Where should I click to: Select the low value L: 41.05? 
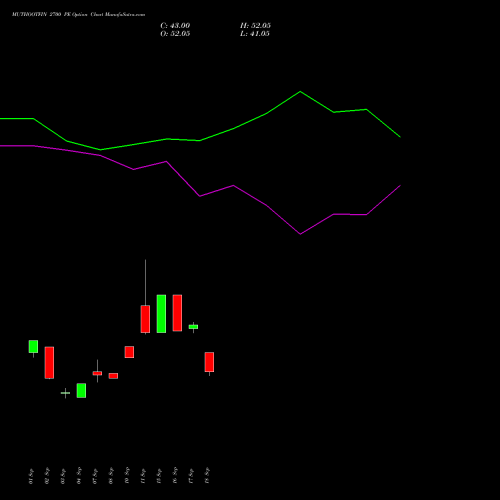click(x=255, y=34)
